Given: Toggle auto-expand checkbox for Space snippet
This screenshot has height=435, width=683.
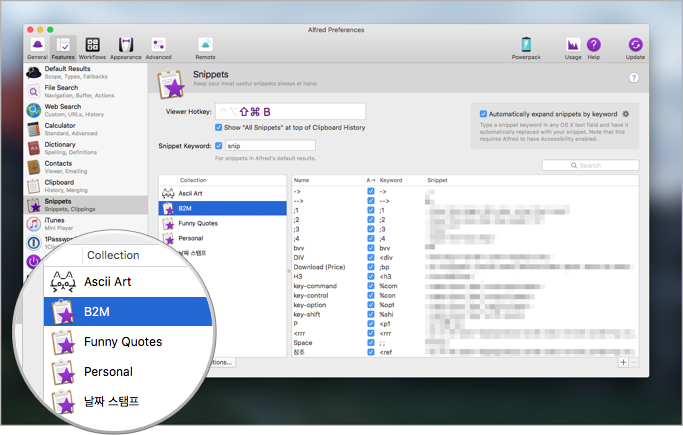Looking at the screenshot, I should [x=371, y=343].
